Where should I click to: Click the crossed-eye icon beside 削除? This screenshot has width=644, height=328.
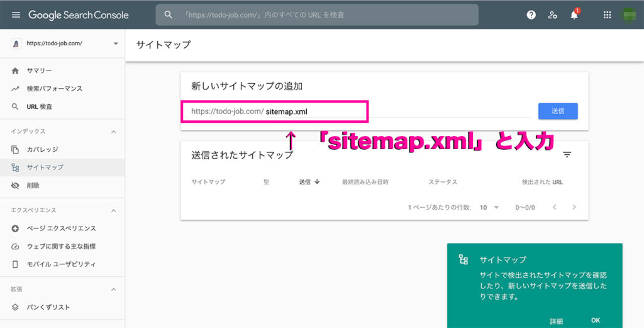click(x=15, y=185)
